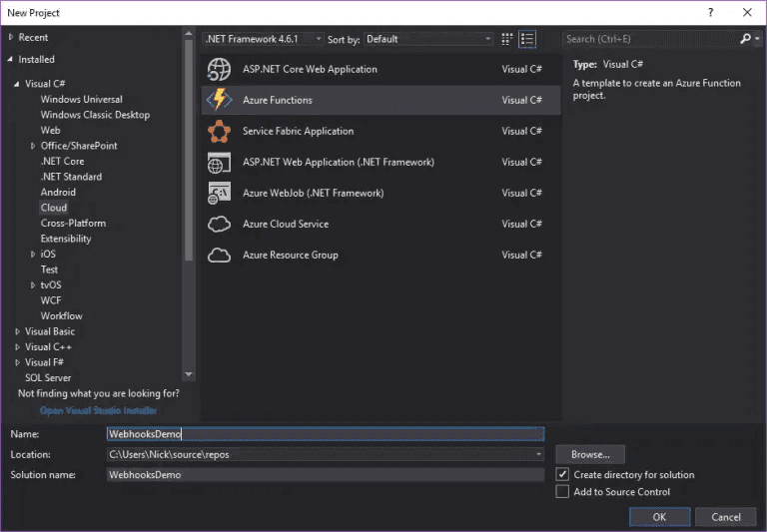Image resolution: width=767 pixels, height=532 pixels.
Task: Open Visual Studio Installer link
Action: tap(98, 410)
